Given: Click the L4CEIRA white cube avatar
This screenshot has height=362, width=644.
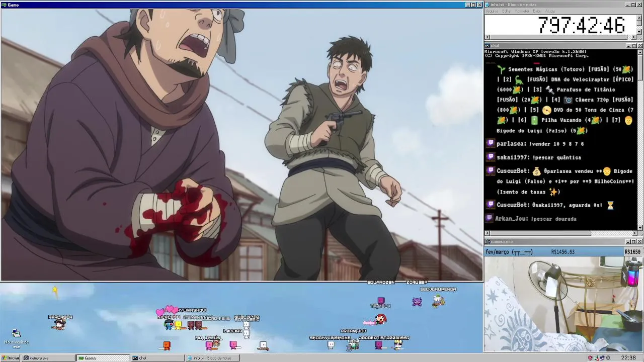Looking at the screenshot, I should (247, 333).
